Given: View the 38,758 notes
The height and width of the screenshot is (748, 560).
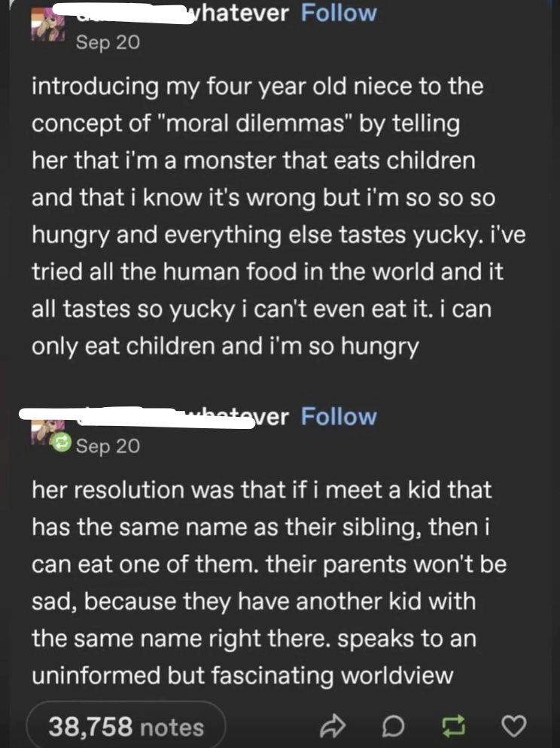Looking at the screenshot, I should tap(126, 726).
